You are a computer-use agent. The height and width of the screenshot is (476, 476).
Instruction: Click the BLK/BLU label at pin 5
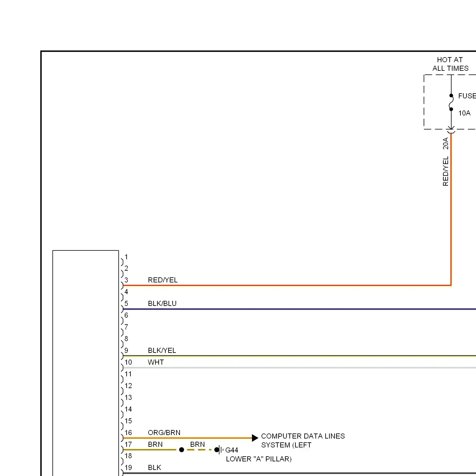point(162,303)
